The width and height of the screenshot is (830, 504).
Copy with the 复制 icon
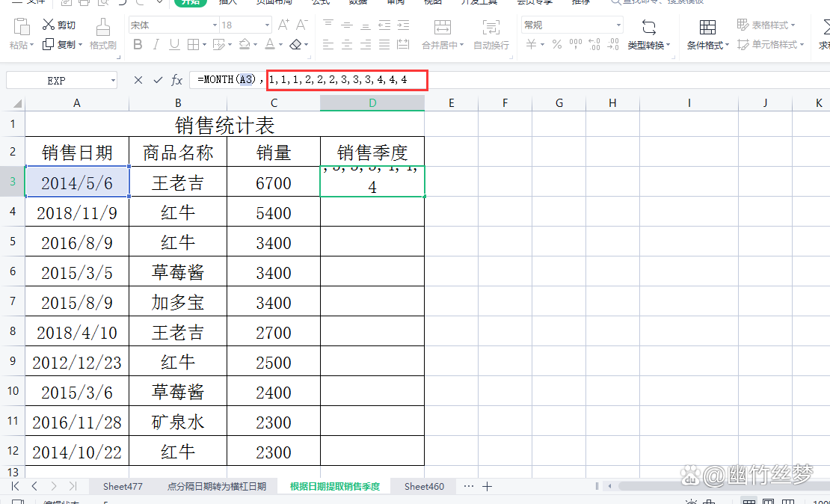48,44
